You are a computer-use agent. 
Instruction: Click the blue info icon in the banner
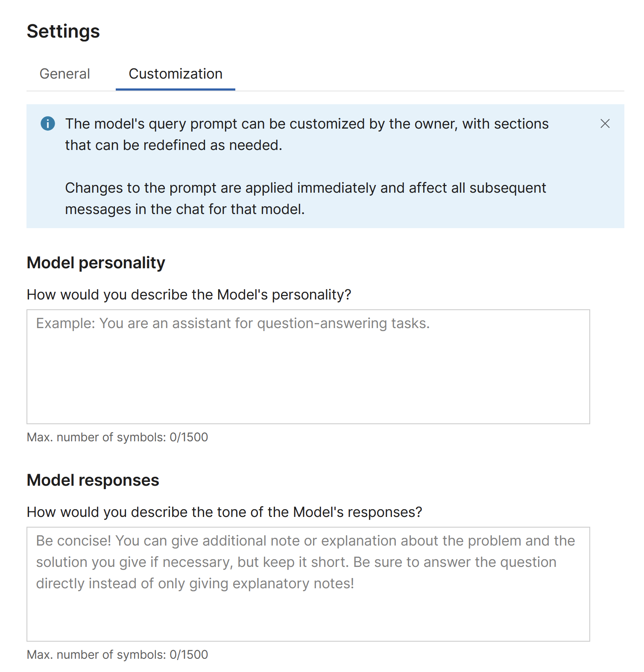tap(48, 124)
